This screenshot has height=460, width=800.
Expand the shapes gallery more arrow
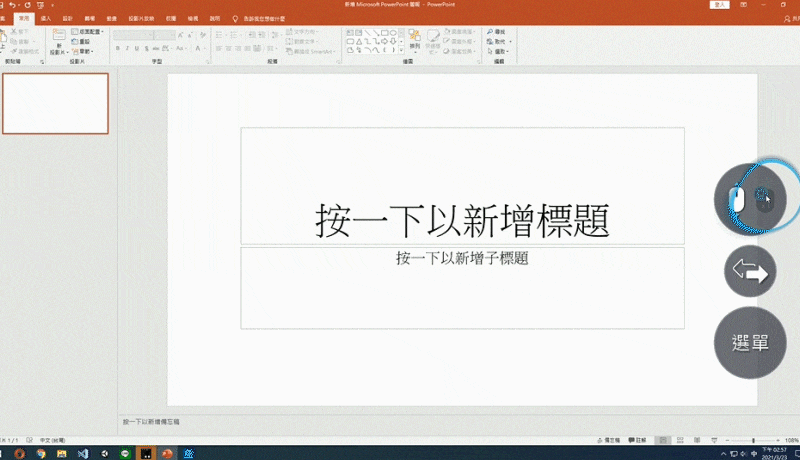[x=402, y=50]
